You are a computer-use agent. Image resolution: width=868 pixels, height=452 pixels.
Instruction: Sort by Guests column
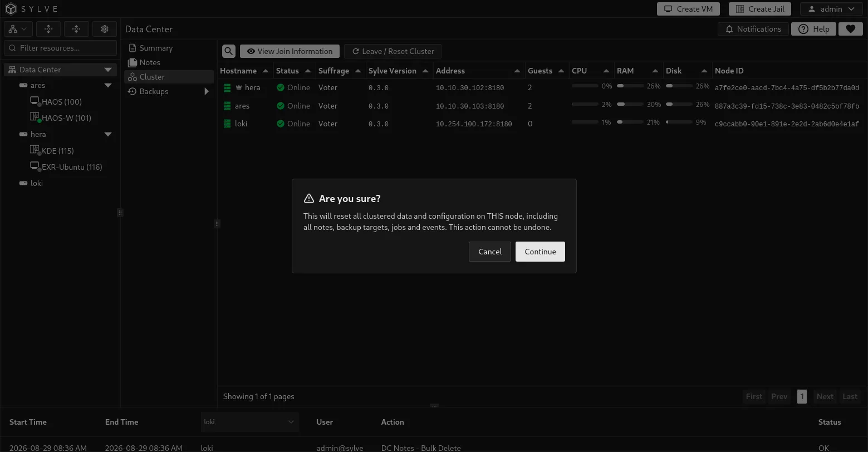546,71
